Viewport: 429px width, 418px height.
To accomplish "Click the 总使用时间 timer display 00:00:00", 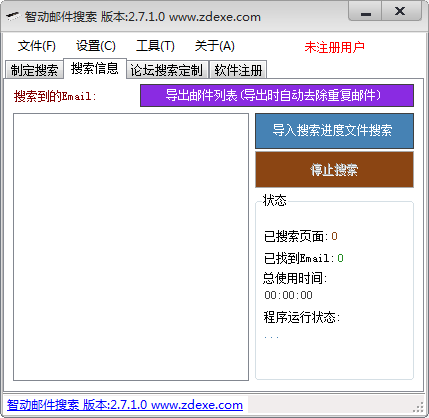I will pos(288,295).
